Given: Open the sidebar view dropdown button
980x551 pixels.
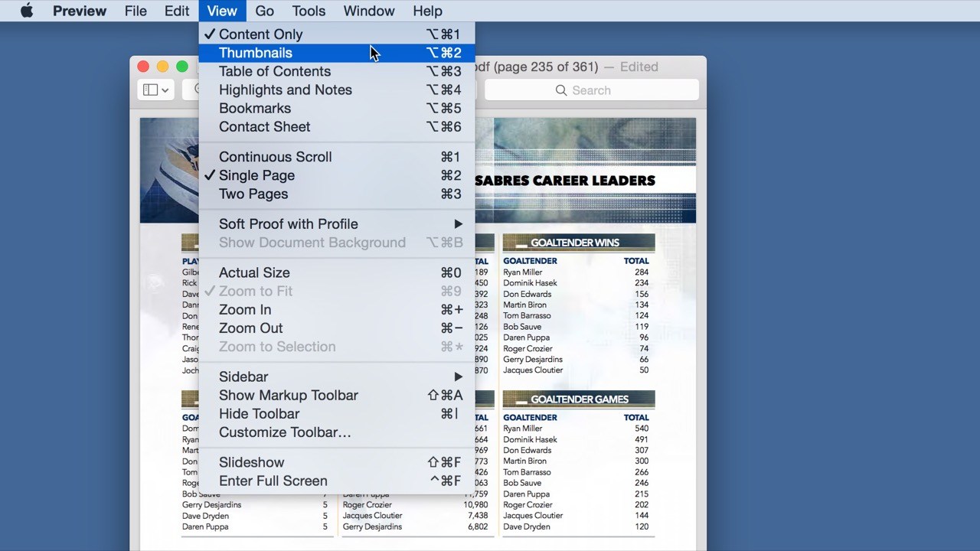Looking at the screenshot, I should click(156, 90).
